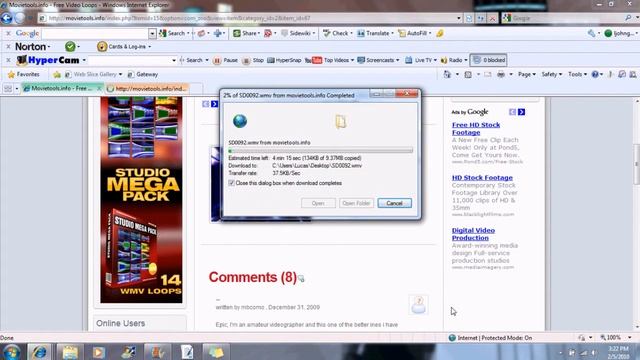Click the Quick Tabs grid icon
This screenshot has height=360, width=640.
point(8,89)
